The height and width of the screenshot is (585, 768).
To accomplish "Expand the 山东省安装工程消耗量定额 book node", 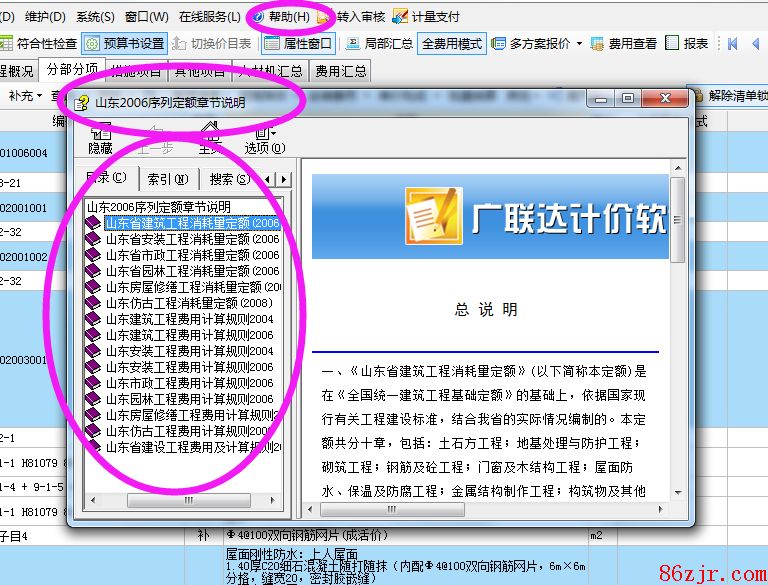I will pos(94,239).
